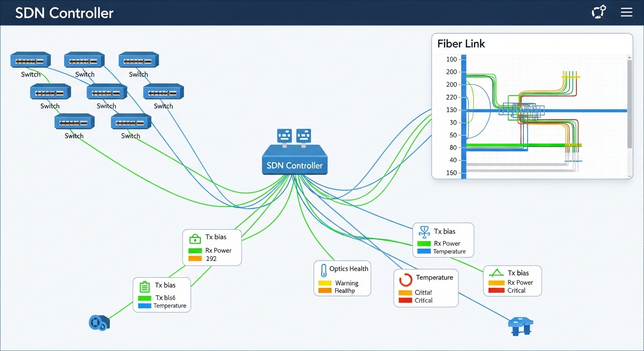Select the Switch node in the top left
644x351 pixels.
(x=30, y=60)
